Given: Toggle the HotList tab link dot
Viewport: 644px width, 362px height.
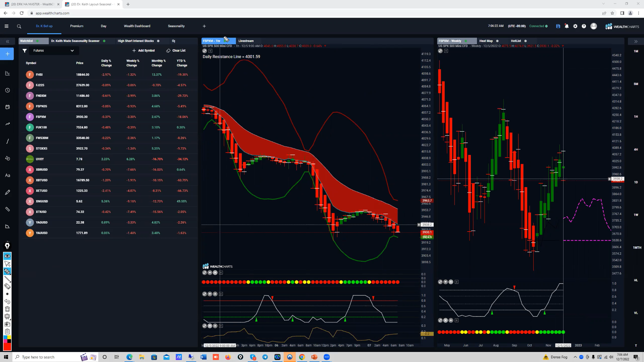Looking at the screenshot, I should tap(526, 41).
